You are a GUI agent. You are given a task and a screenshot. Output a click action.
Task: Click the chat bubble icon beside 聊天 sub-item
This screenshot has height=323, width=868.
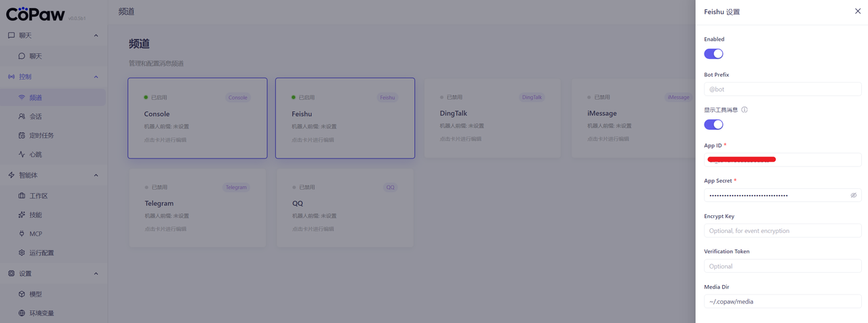(x=22, y=56)
